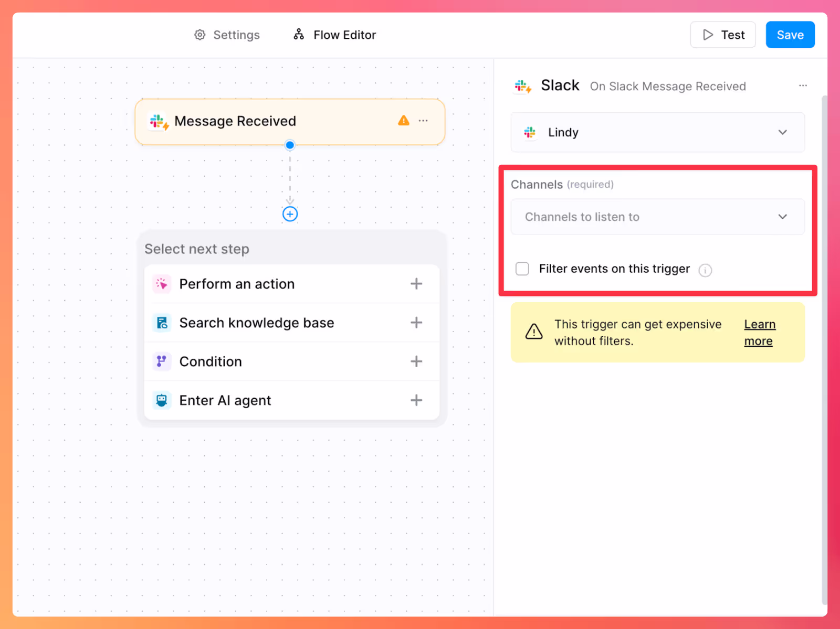Screen dimensions: 840x629
Task: Click the Settings gear icon
Action: 199,35
